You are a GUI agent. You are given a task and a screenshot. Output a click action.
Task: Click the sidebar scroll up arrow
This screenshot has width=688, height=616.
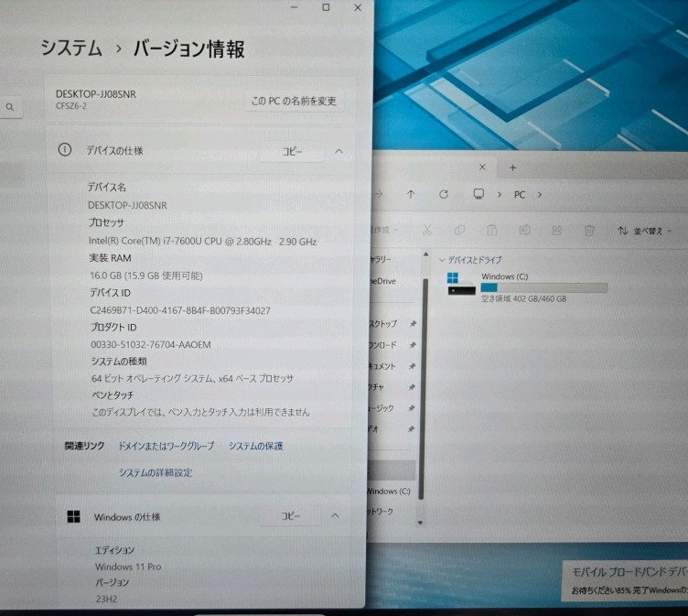click(425, 254)
